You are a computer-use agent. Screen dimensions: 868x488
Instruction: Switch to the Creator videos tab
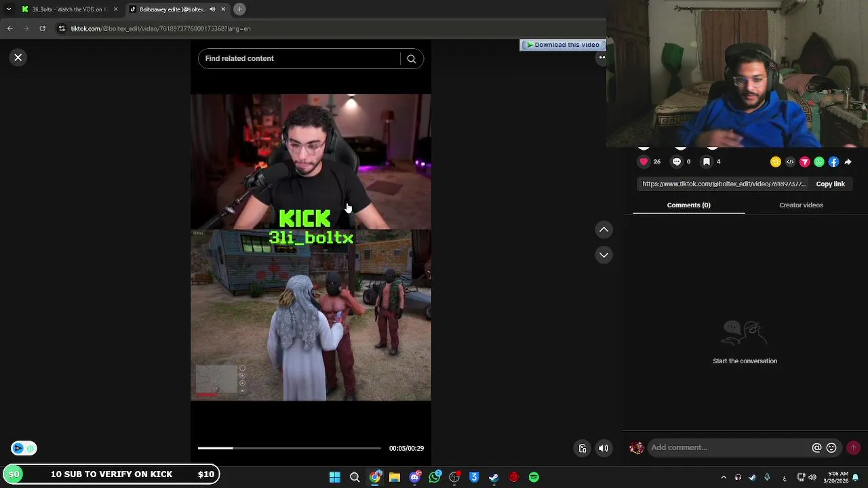(801, 205)
